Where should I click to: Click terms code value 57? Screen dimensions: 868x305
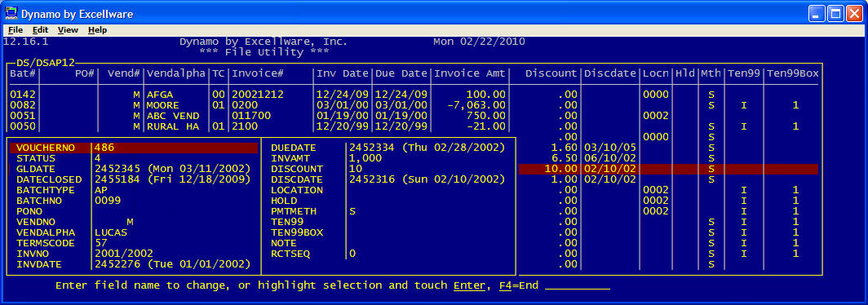tap(100, 243)
